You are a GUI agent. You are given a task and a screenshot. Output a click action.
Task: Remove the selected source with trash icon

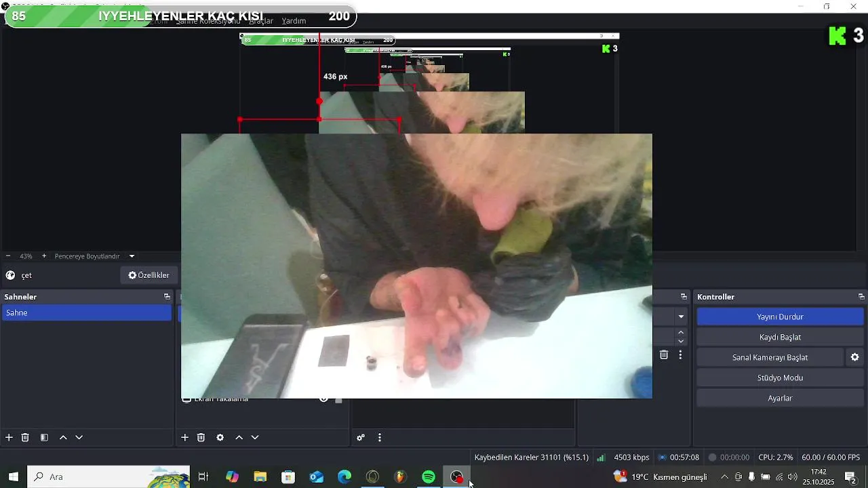pyautogui.click(x=201, y=438)
